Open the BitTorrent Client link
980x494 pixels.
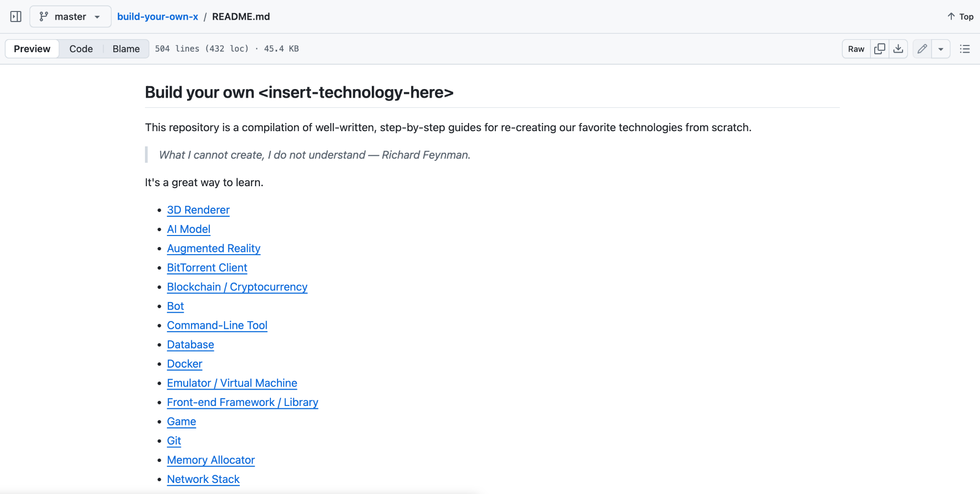click(207, 268)
